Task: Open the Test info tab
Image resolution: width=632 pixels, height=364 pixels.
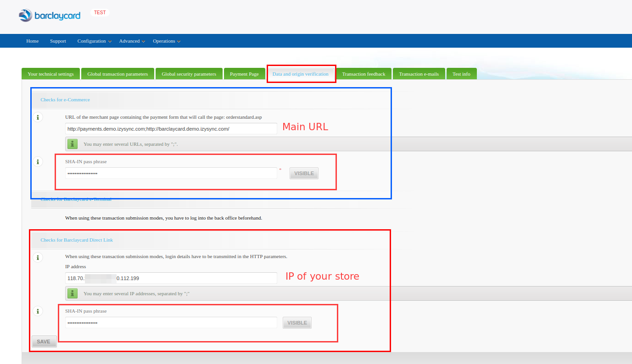Action: 461,74
